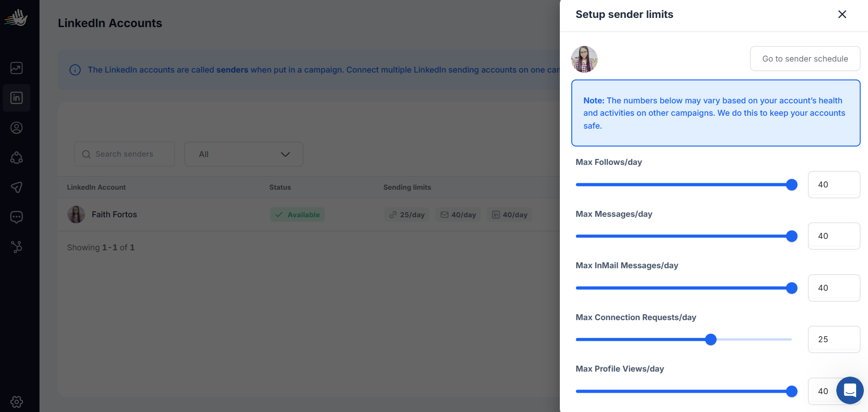Open the inbox chat bubble sidebar icon
868x412 pixels.
[17, 217]
